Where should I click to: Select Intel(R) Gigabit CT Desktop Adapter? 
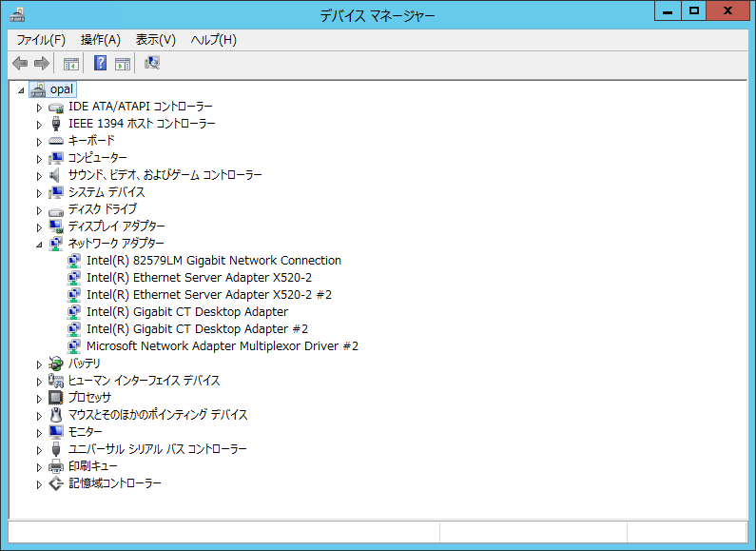[x=187, y=312]
